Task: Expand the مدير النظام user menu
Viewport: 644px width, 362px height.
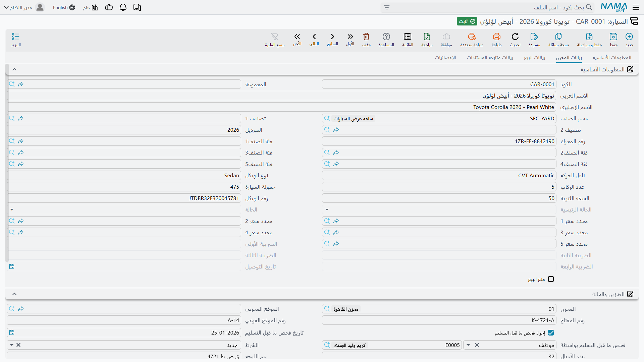Action: [24, 7]
